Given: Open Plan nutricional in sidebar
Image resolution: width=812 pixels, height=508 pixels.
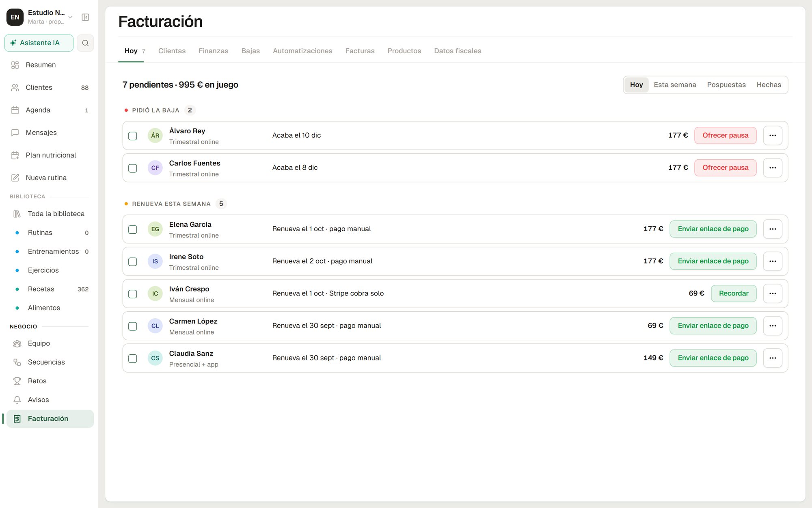Looking at the screenshot, I should point(50,155).
